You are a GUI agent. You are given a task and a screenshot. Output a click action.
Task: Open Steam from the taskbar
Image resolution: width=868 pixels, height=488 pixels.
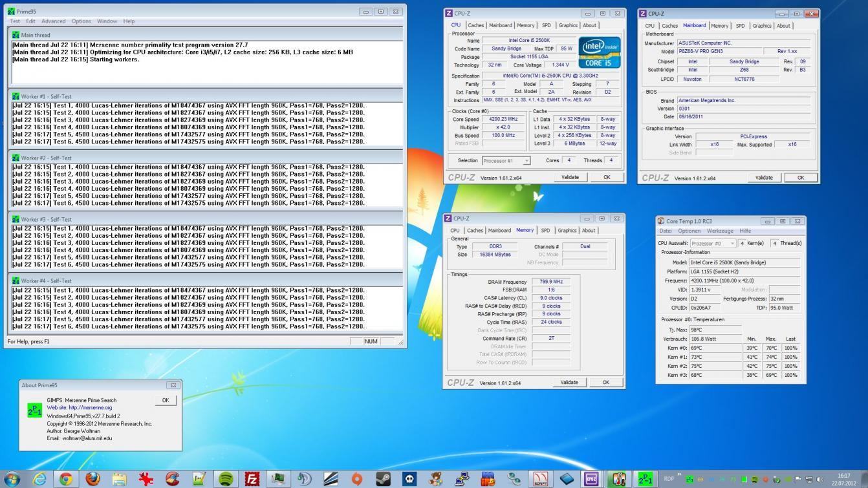click(382, 479)
